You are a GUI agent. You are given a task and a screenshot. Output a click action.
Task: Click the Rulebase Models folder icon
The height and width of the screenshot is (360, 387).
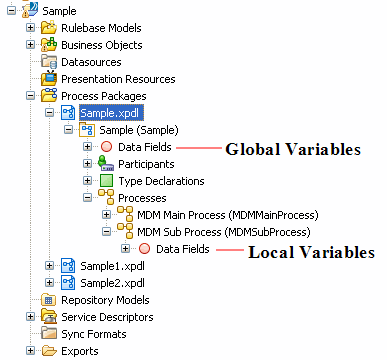(49, 28)
